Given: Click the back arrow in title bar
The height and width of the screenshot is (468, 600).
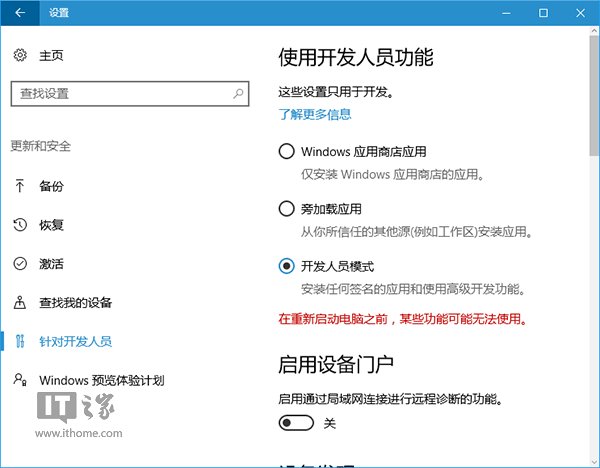Looking at the screenshot, I should [x=20, y=13].
